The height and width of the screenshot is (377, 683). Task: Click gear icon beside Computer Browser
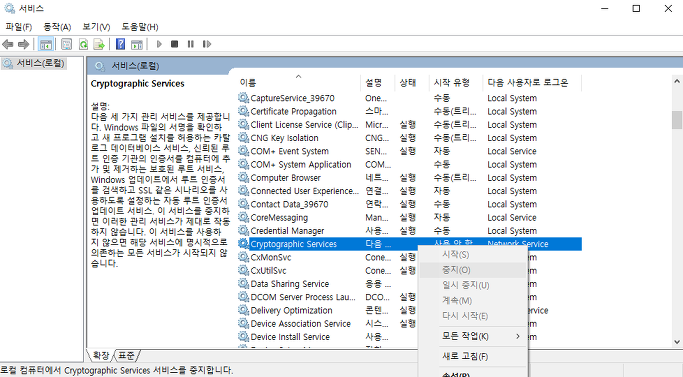click(243, 178)
